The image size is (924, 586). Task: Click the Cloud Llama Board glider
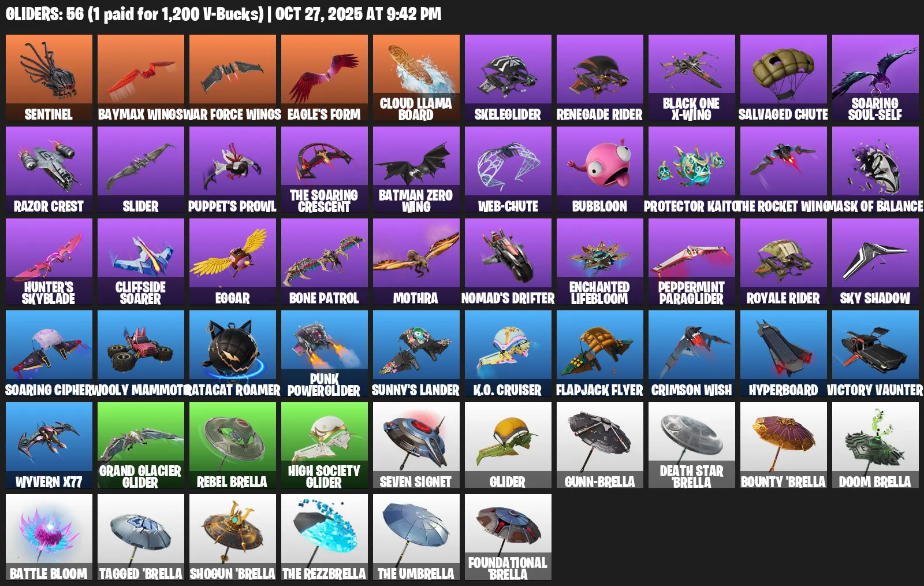coord(416,78)
